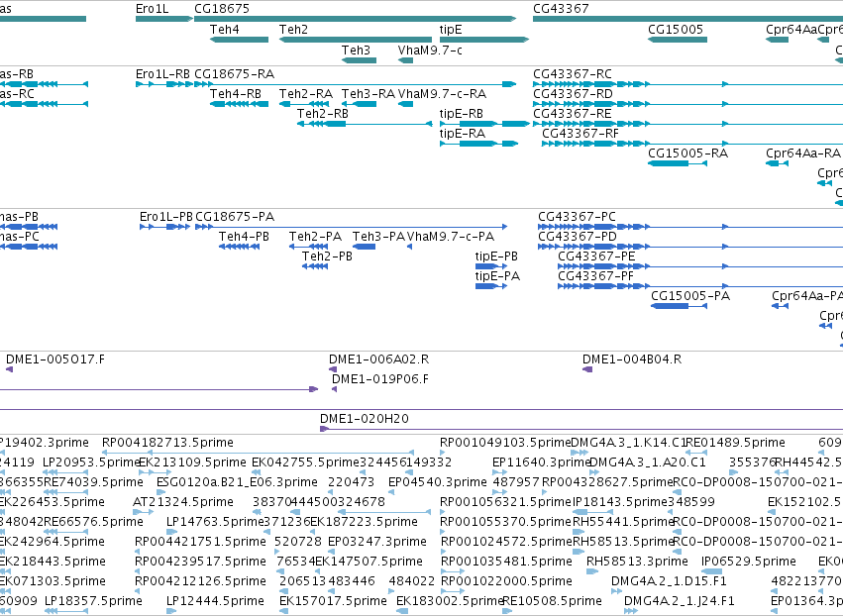
Task: Select the Cpr64Aa-RA transcript label
Action: click(803, 154)
